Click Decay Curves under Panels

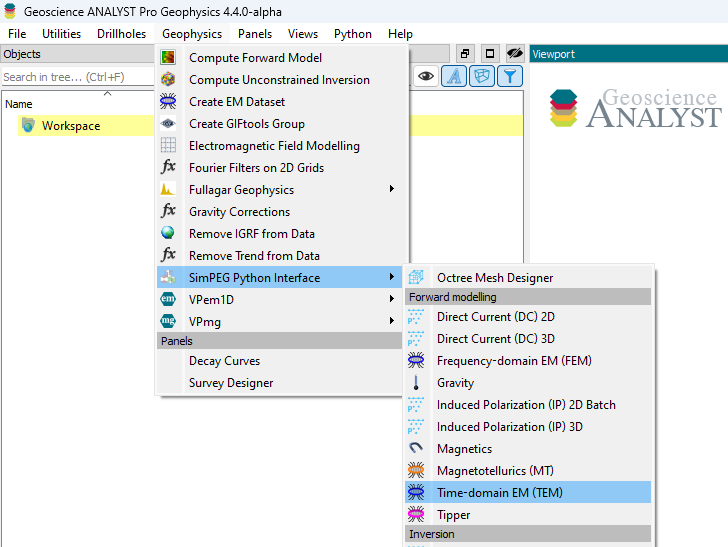tap(224, 361)
